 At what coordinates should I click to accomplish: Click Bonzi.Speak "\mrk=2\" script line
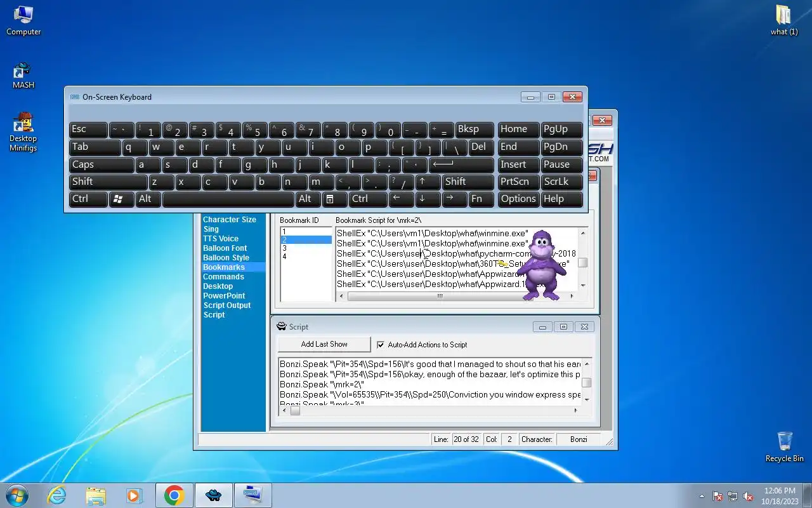[x=322, y=384]
